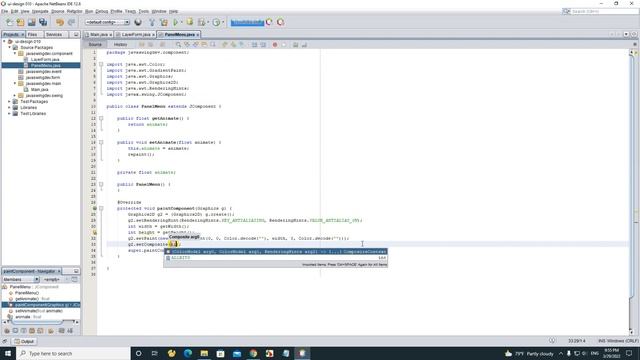The image size is (640, 360).
Task: Switch to the Files panel tab
Action: click(x=33, y=35)
